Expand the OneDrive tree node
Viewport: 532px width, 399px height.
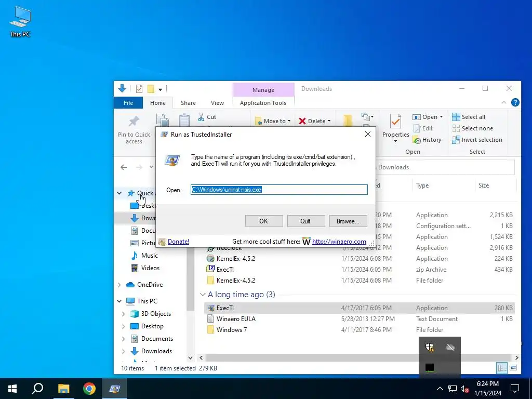(x=119, y=285)
